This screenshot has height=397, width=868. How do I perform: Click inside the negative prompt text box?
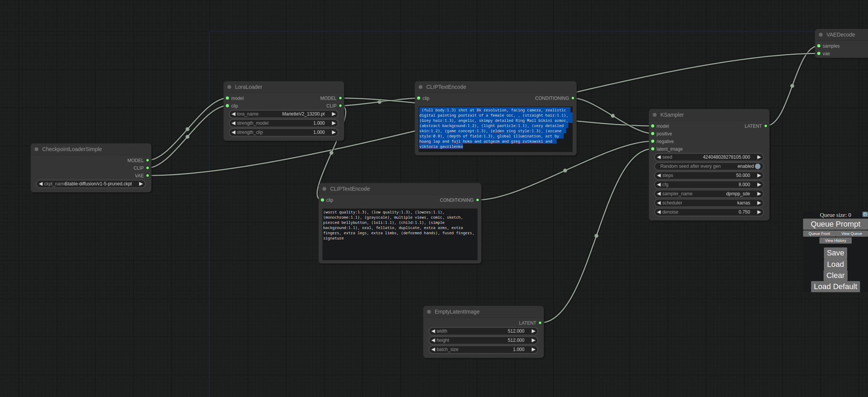[x=399, y=246]
